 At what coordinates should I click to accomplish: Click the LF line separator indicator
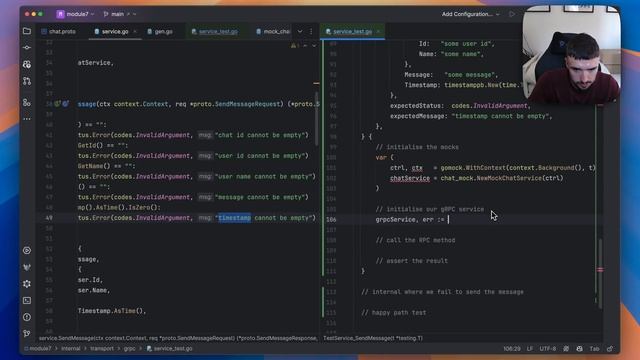point(530,349)
